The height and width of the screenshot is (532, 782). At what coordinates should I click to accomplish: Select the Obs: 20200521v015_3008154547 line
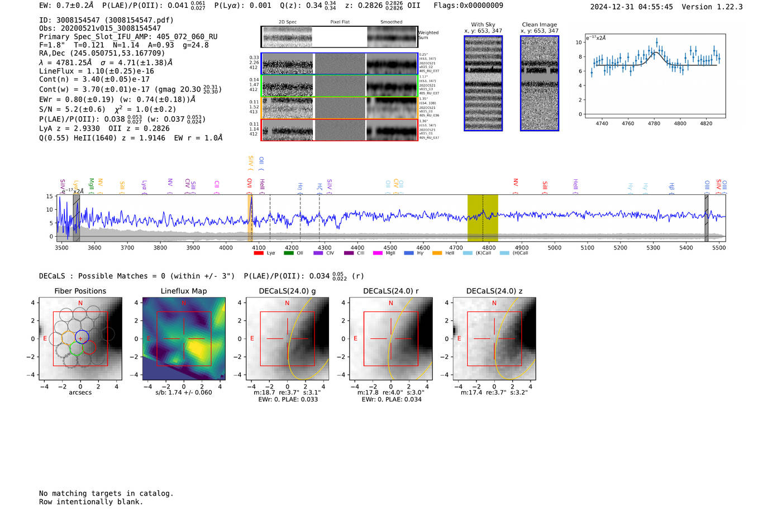(100, 28)
